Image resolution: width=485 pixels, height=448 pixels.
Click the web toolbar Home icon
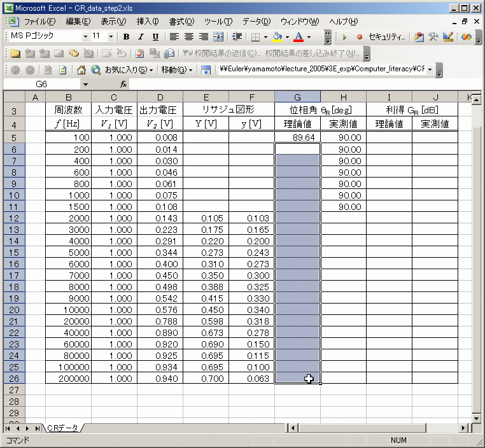81,69
